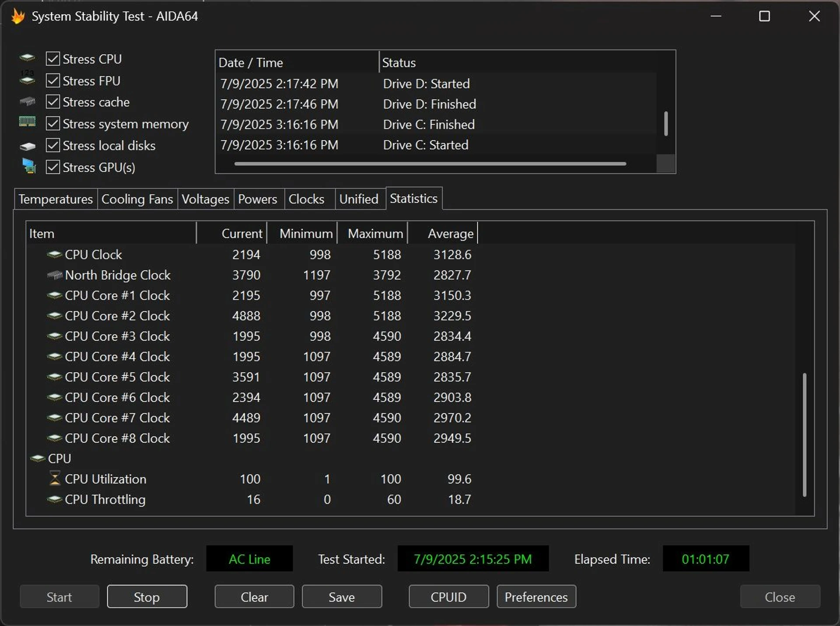
Task: Click the icon next to CPU Core #5 Clock
Action: 54,377
